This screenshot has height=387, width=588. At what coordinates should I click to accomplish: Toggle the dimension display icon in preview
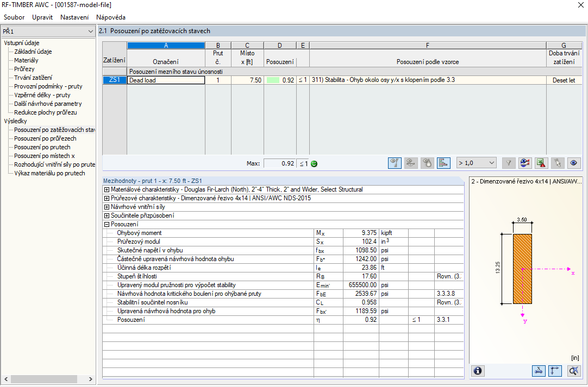click(539, 371)
